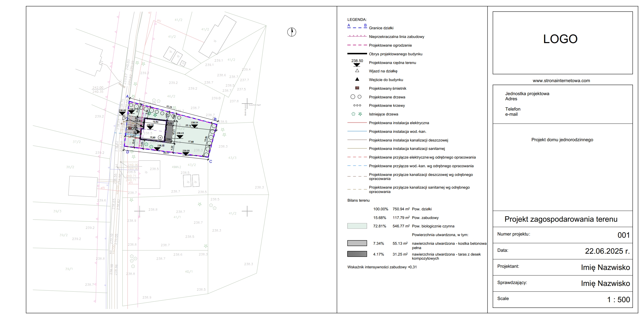
Task: Click the LOGO placeholder box
Action: click(x=563, y=43)
